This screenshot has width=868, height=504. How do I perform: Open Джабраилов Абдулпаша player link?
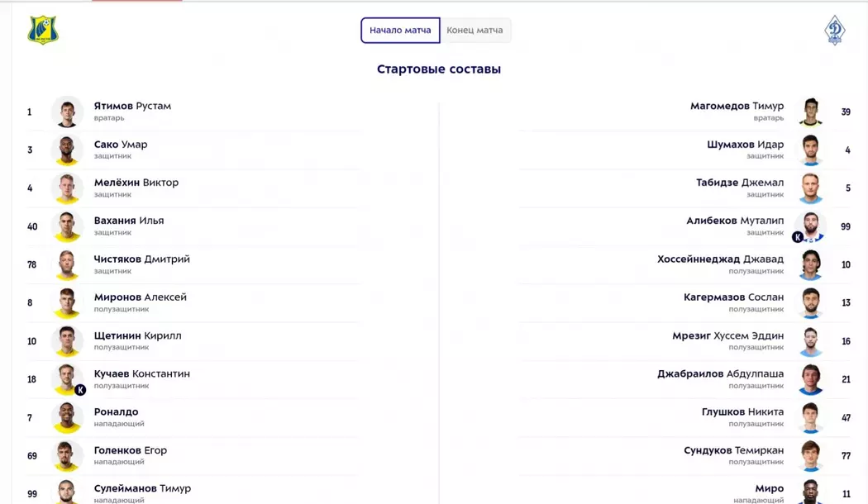720,373
